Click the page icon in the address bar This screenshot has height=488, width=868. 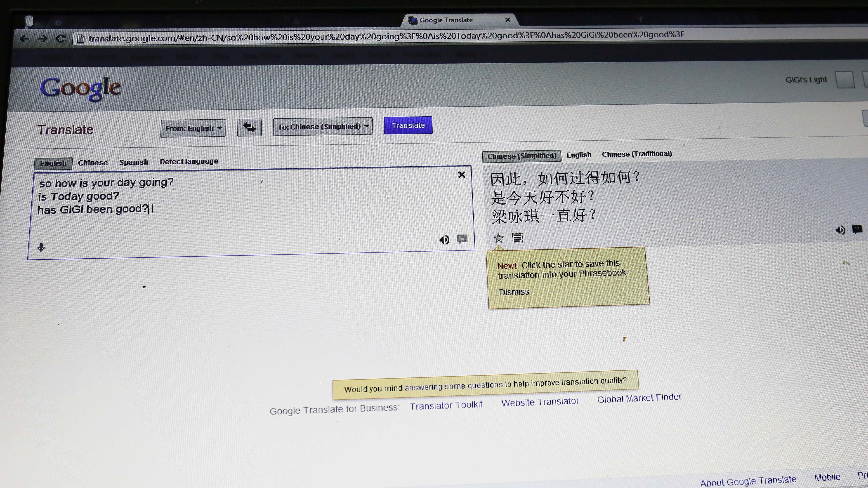coord(80,39)
